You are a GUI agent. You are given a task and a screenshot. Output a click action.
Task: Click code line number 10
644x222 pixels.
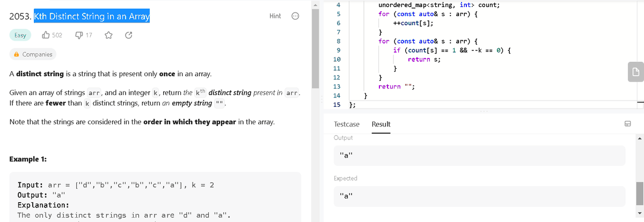(336, 59)
